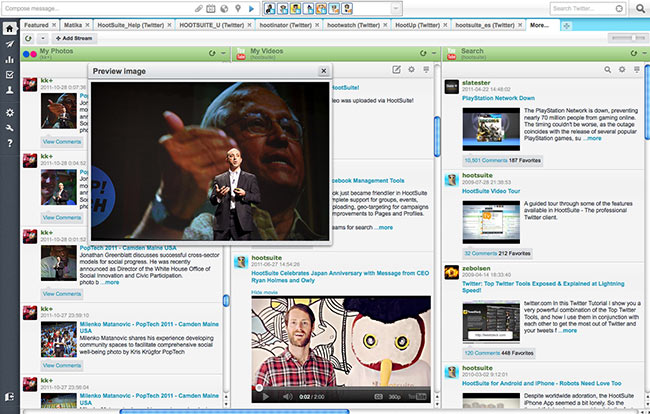Open HootSuite for Android and iPhone link
Viewport: 650px width, 414px height.
(x=542, y=383)
